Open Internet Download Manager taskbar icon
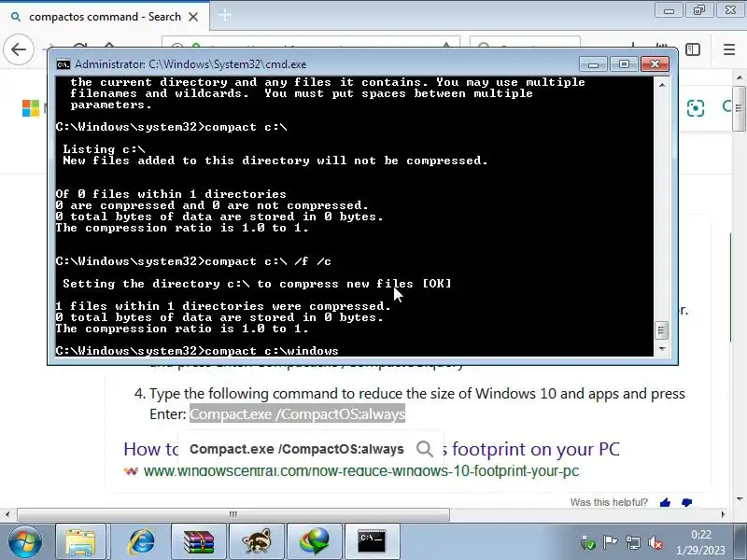 [315, 541]
